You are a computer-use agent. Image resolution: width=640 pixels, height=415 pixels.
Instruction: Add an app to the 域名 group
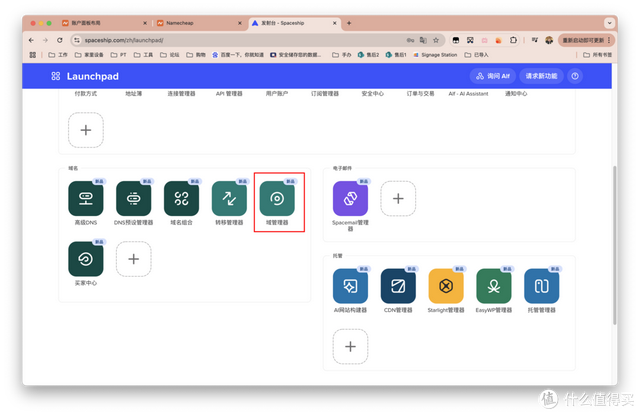[x=133, y=259]
